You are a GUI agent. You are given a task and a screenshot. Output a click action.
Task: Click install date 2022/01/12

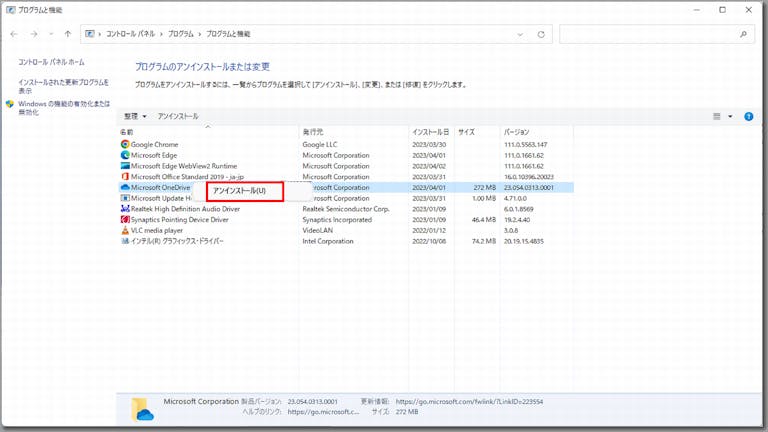pyautogui.click(x=429, y=231)
